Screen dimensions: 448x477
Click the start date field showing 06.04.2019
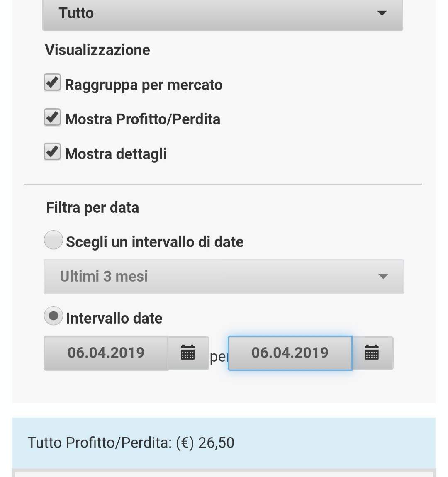click(x=106, y=353)
